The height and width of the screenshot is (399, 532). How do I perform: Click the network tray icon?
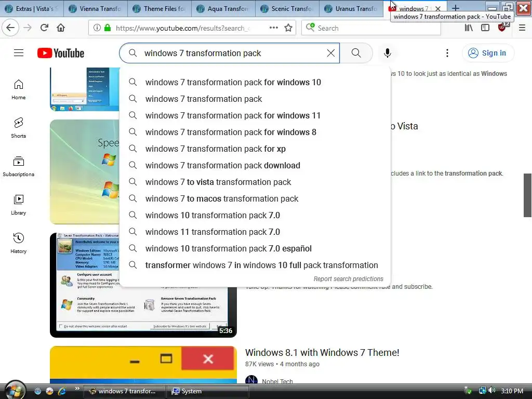pyautogui.click(x=482, y=391)
